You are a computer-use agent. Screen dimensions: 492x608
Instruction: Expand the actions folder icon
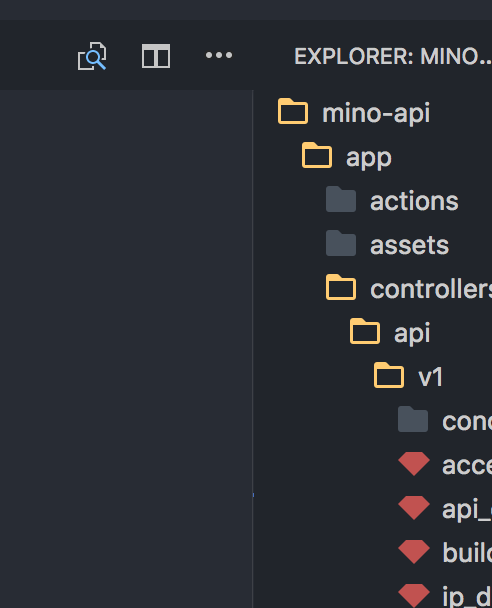(x=341, y=199)
